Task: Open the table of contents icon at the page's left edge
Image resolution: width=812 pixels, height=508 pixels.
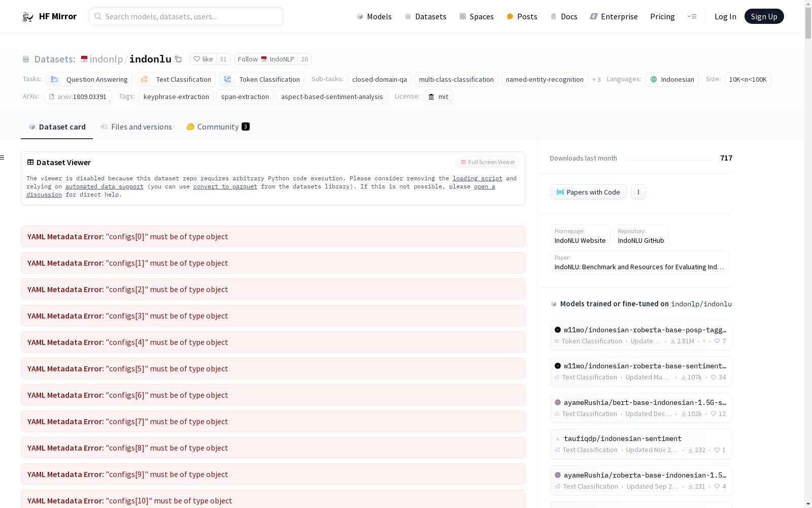Action: coord(2,157)
